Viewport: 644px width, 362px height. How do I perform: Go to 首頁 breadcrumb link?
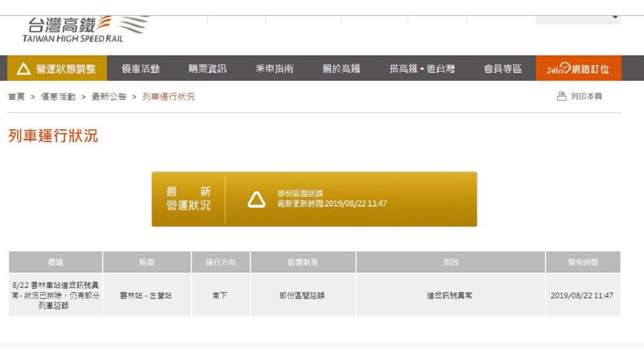16,97
